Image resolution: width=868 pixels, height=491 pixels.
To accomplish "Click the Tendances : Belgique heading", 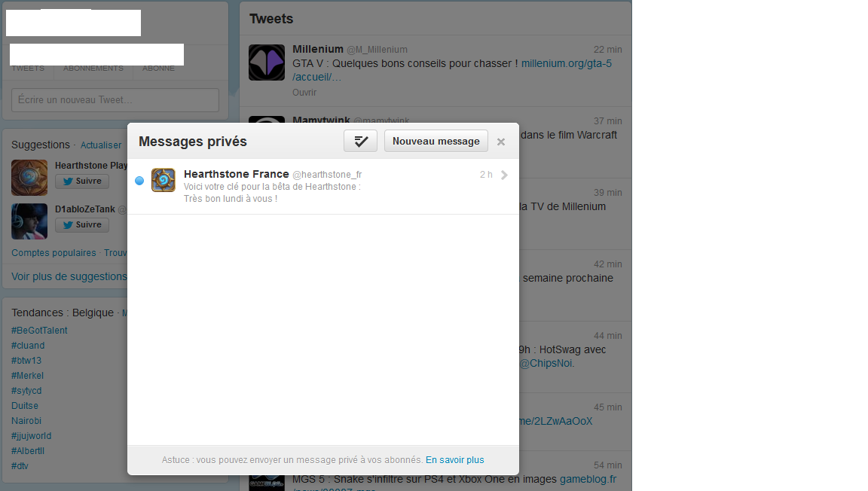I will (63, 313).
